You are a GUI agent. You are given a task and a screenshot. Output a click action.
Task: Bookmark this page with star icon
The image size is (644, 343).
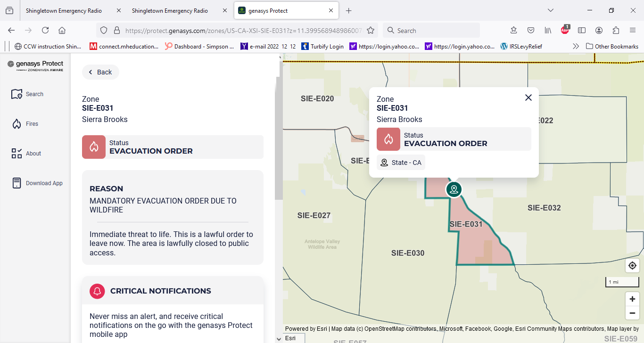(371, 31)
